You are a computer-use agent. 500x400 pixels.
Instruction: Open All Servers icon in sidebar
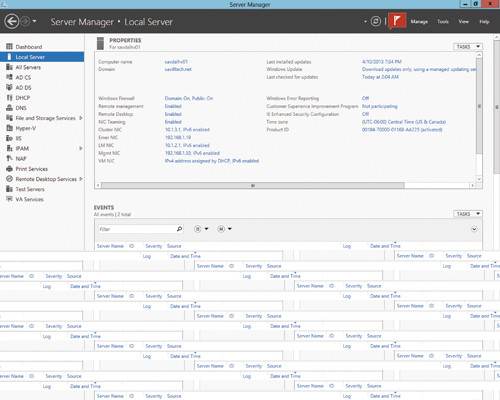[x=9, y=67]
